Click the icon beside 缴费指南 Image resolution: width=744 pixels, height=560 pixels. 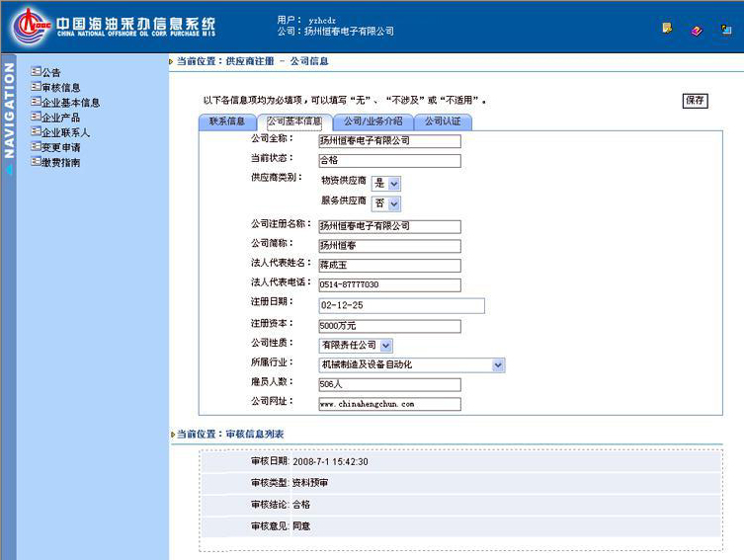click(x=36, y=162)
